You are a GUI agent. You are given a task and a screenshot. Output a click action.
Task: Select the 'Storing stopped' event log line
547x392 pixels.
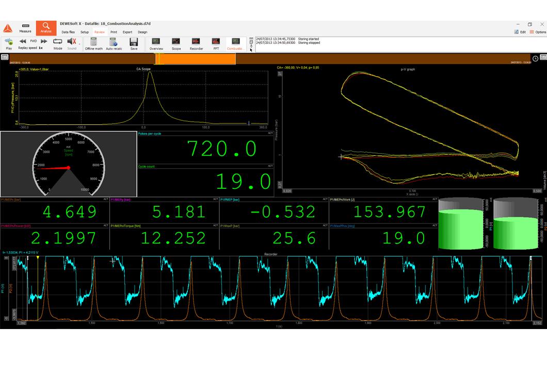[288, 42]
